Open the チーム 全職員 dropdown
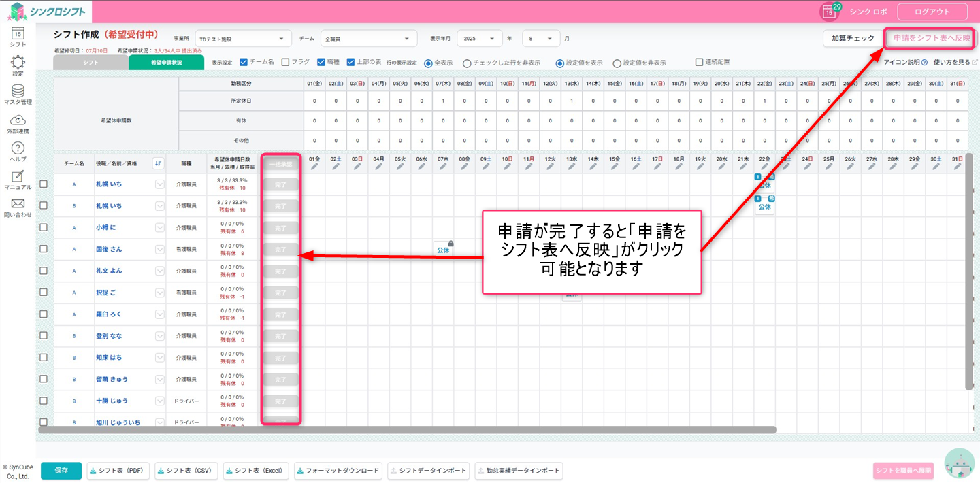Screen dimensions: 980x483 pyautogui.click(x=369, y=39)
